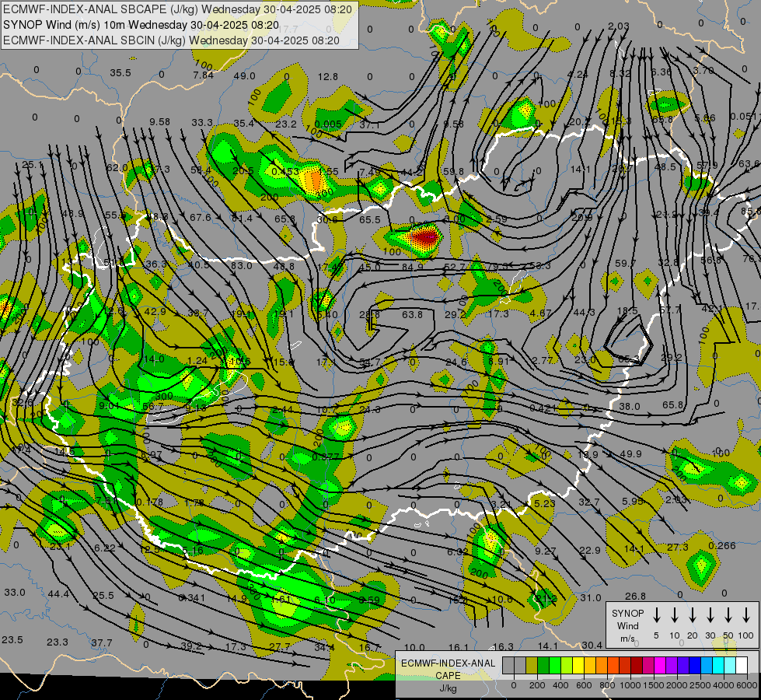Pick the dark green swatch in CAPE scale
The width and height of the screenshot is (761, 700).
(543, 665)
